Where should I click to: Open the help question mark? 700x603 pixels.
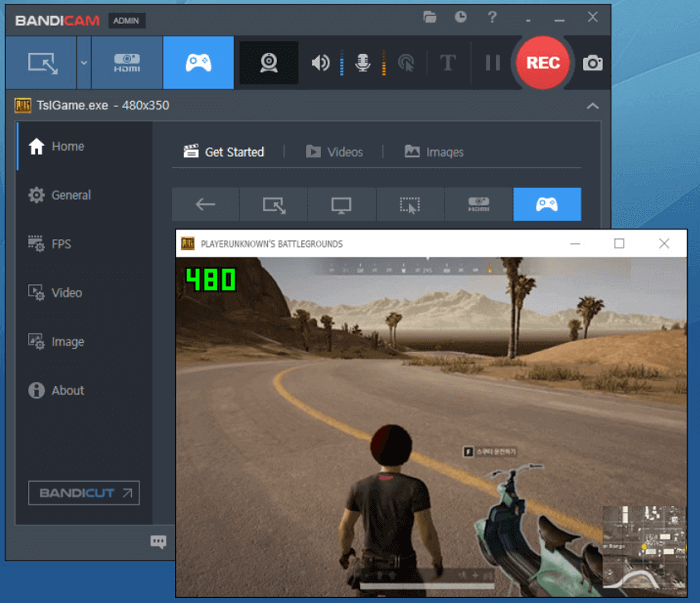pos(491,17)
